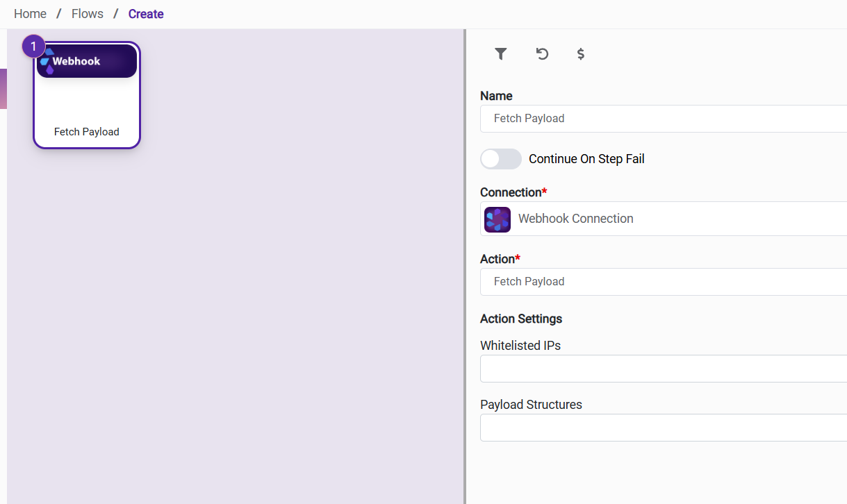Click the vertical divider between canvas and settings
The image size is (847, 504).
[x=465, y=278]
